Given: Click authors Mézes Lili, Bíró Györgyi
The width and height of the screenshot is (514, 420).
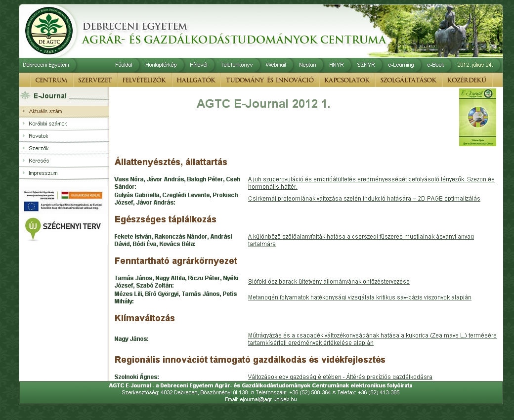Looking at the screenshot, I should click(146, 294).
